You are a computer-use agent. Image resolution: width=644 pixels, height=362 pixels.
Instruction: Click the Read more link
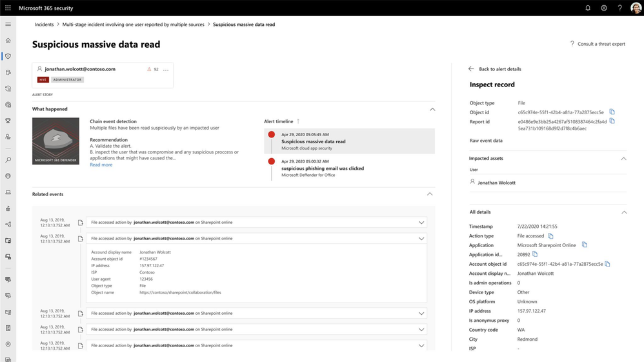[x=101, y=165]
